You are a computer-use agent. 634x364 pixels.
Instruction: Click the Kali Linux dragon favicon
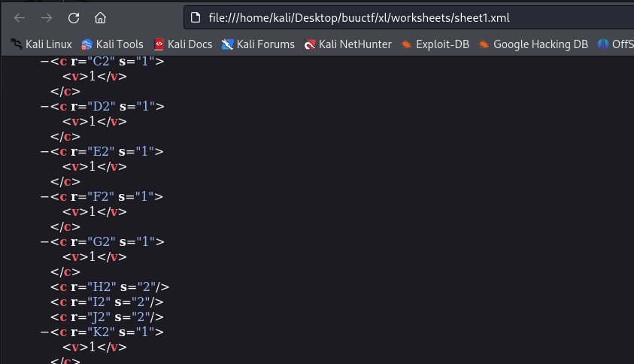tap(17, 44)
